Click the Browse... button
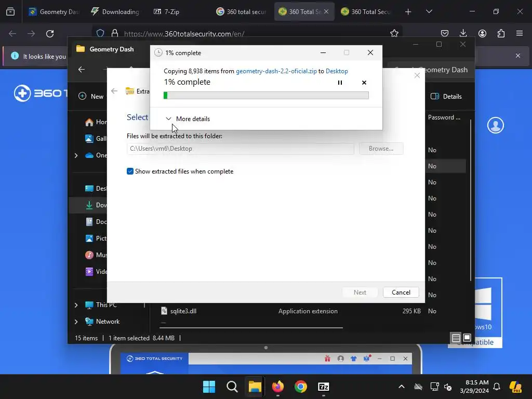 (381, 149)
